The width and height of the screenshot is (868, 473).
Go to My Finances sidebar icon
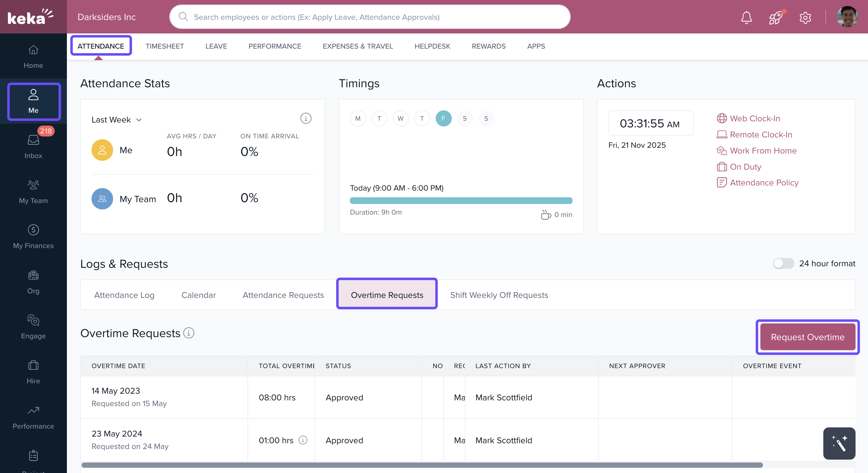pos(33,236)
